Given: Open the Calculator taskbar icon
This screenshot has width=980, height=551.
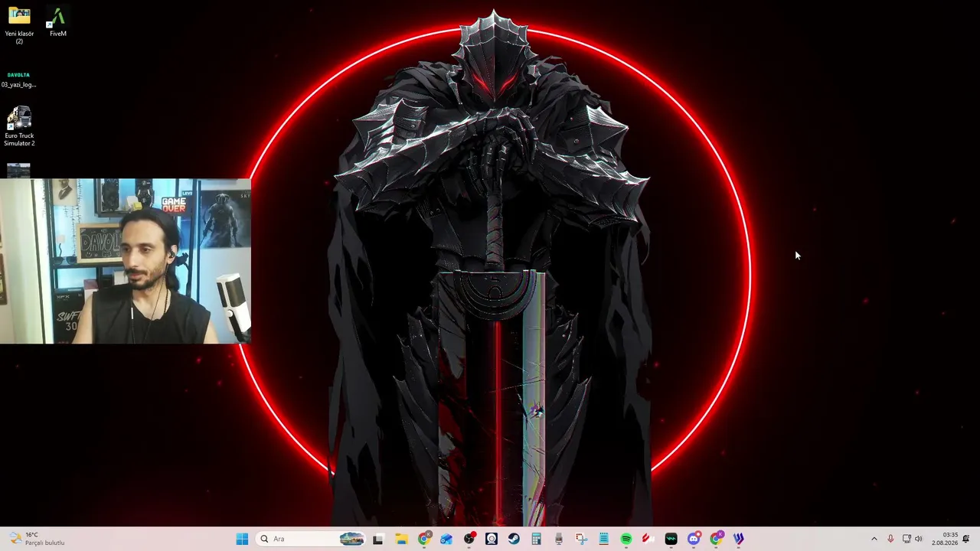Looking at the screenshot, I should (536, 539).
